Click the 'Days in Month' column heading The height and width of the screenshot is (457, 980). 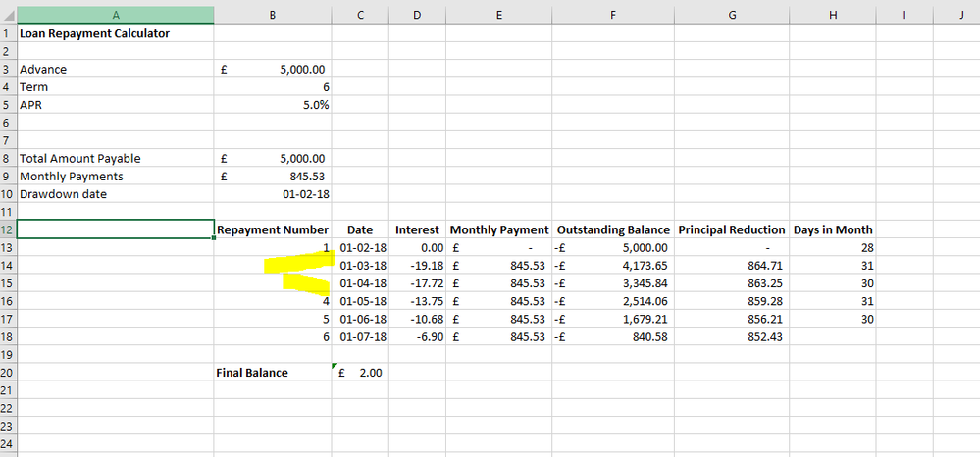tap(833, 229)
